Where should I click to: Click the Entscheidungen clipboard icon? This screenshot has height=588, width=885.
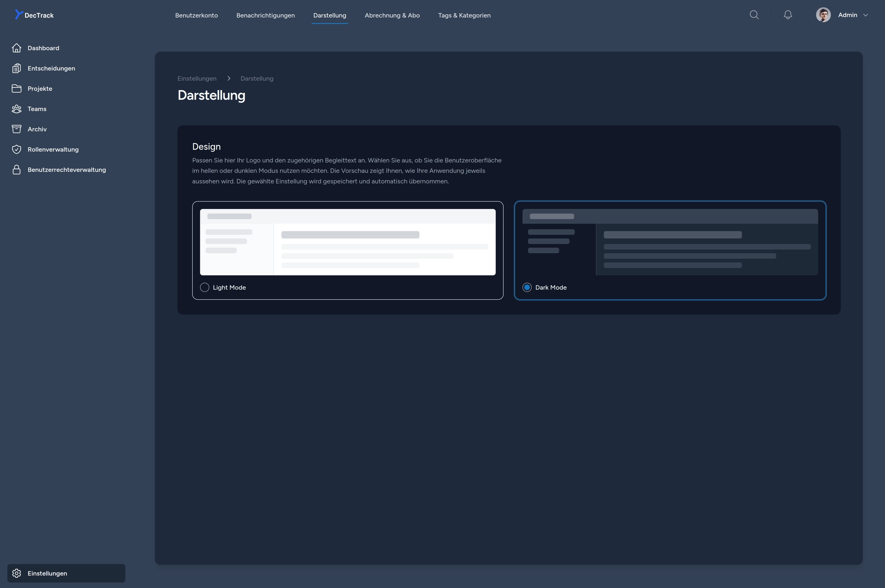[x=17, y=68]
